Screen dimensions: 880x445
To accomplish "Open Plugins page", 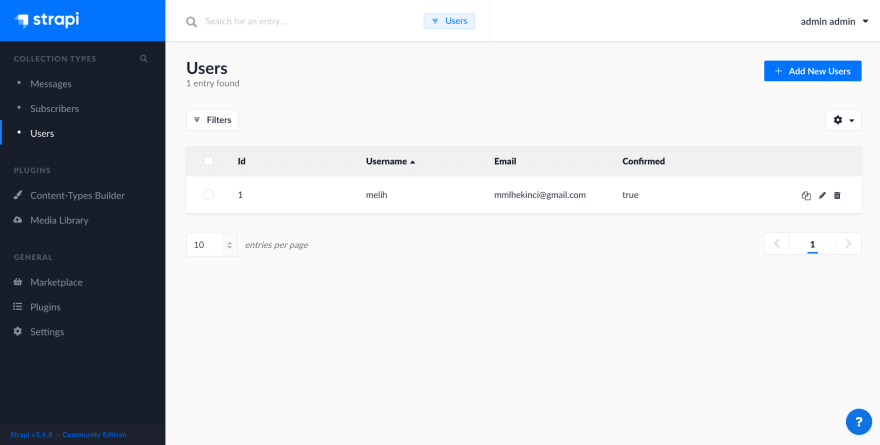I will coord(45,307).
